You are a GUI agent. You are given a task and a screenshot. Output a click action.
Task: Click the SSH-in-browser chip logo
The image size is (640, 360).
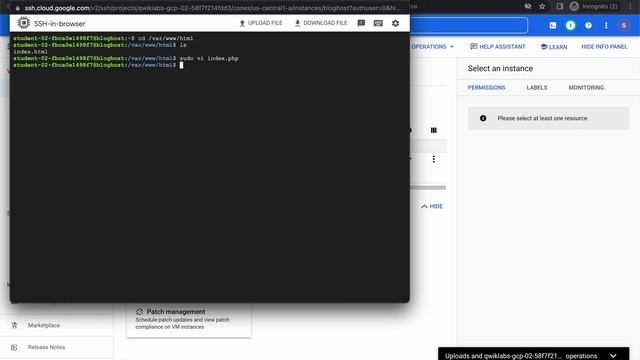point(24,23)
